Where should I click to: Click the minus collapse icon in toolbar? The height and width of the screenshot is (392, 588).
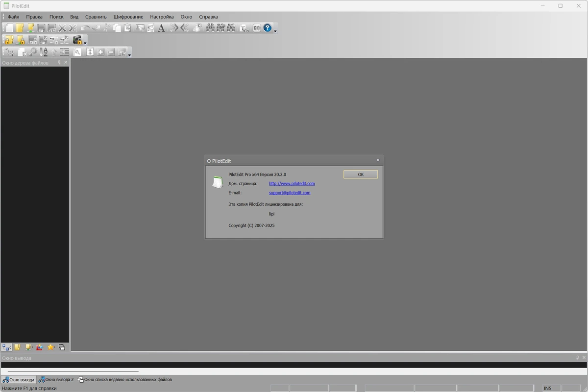[x=111, y=52]
